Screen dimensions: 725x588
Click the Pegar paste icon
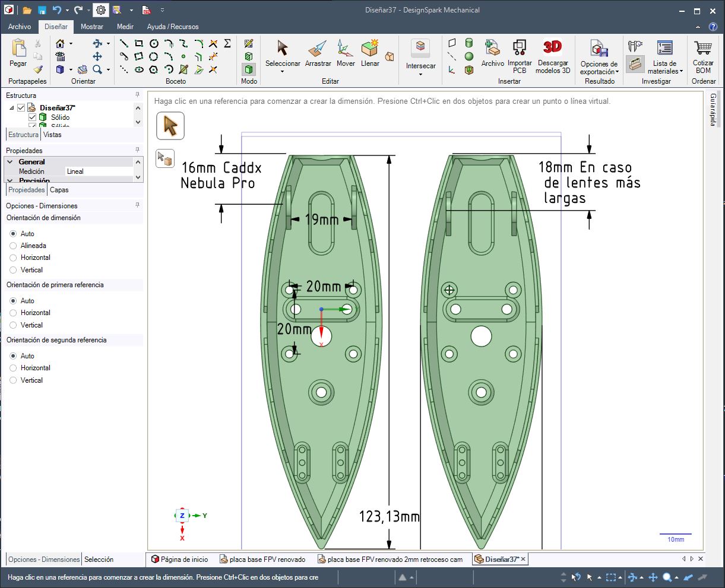point(18,49)
